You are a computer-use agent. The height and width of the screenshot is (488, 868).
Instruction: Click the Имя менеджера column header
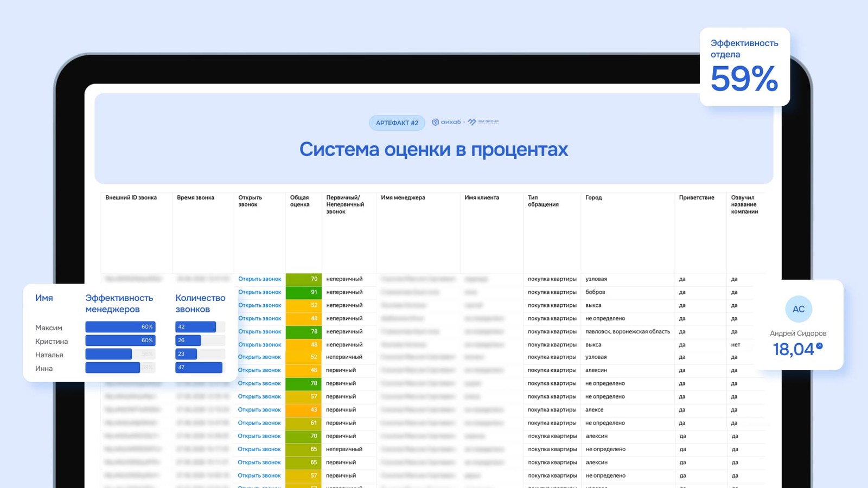(x=403, y=198)
